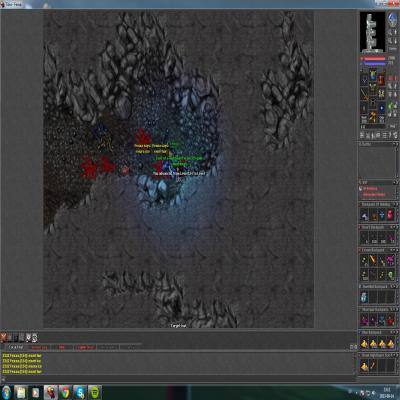
Task: Click the red combat mode indicator
Action: tap(392, 78)
